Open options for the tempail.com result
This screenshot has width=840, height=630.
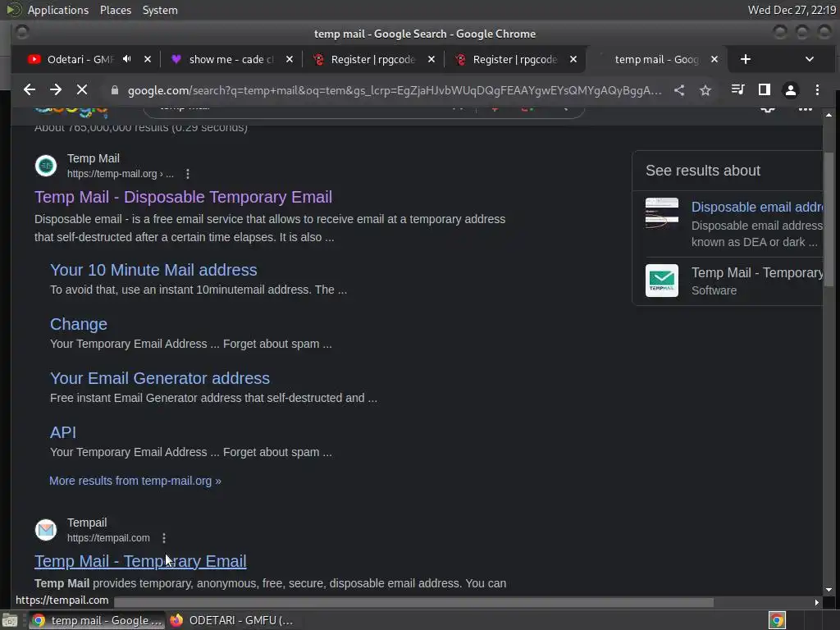coord(164,538)
